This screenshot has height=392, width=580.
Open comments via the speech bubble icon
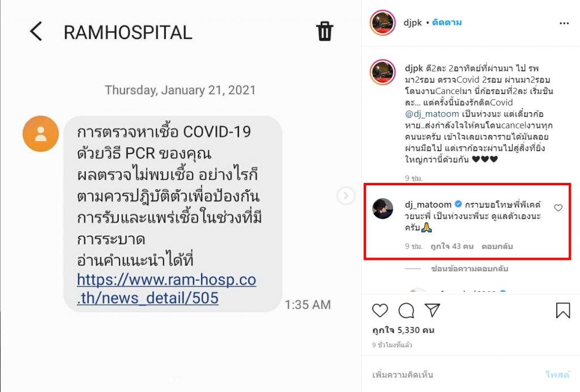pyautogui.click(x=406, y=310)
